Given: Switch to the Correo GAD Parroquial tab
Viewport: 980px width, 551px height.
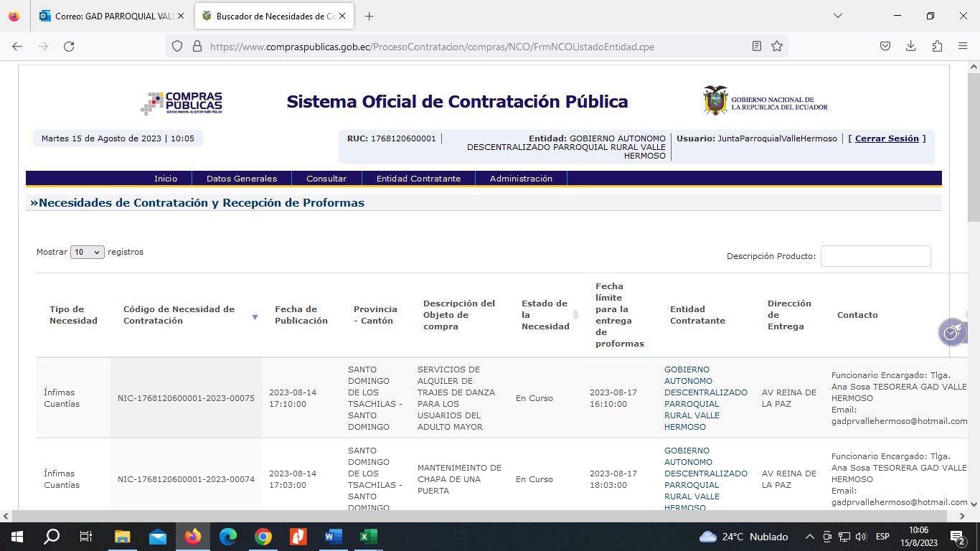Looking at the screenshot, I should click(112, 16).
